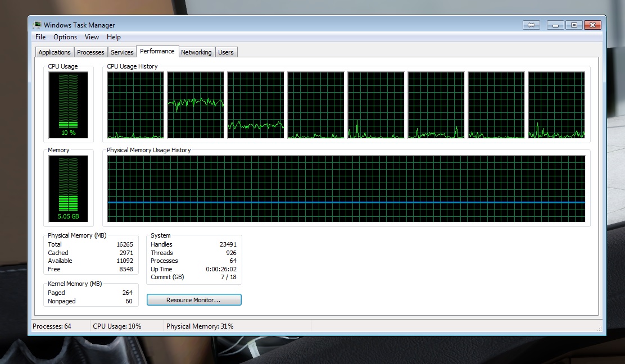The height and width of the screenshot is (364, 625).
Task: Click the Commit (GB) value 7 / 18
Action: pyautogui.click(x=229, y=277)
